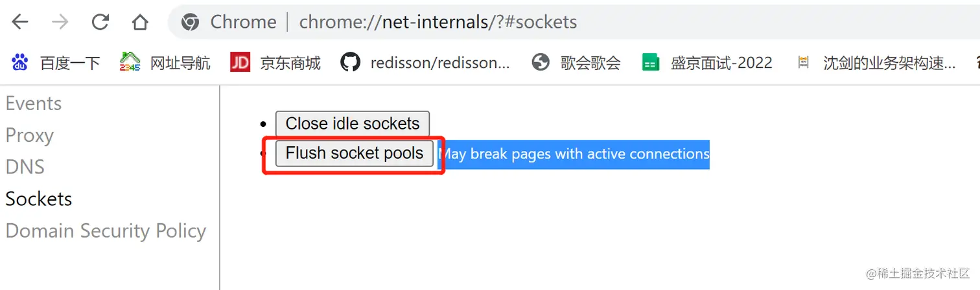Open the 沈剑的业务架构 bookmark

click(x=804, y=62)
